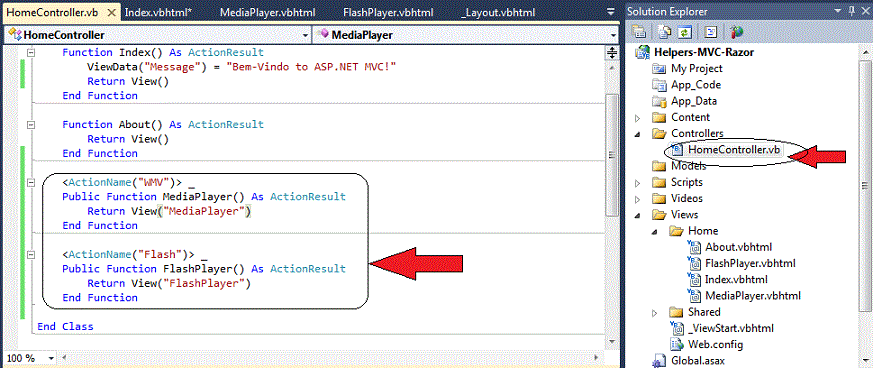
Task: Click the HomeController.vb file icon
Action: [x=676, y=149]
